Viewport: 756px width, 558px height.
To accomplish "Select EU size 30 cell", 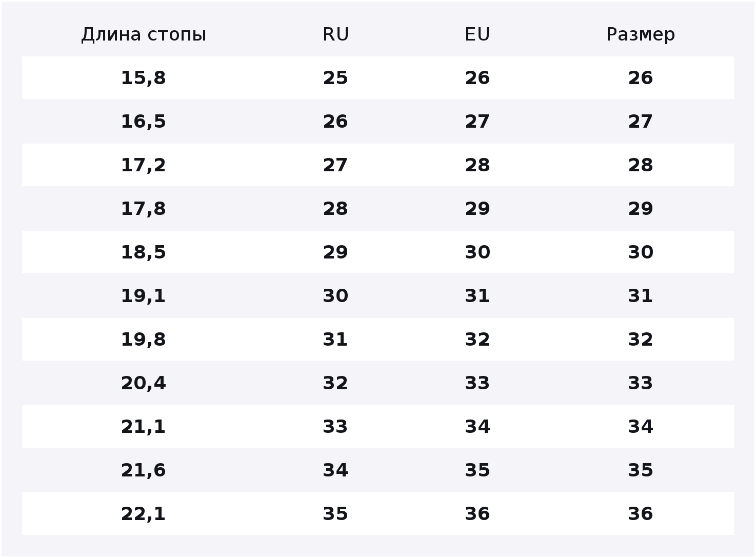I will tap(478, 252).
